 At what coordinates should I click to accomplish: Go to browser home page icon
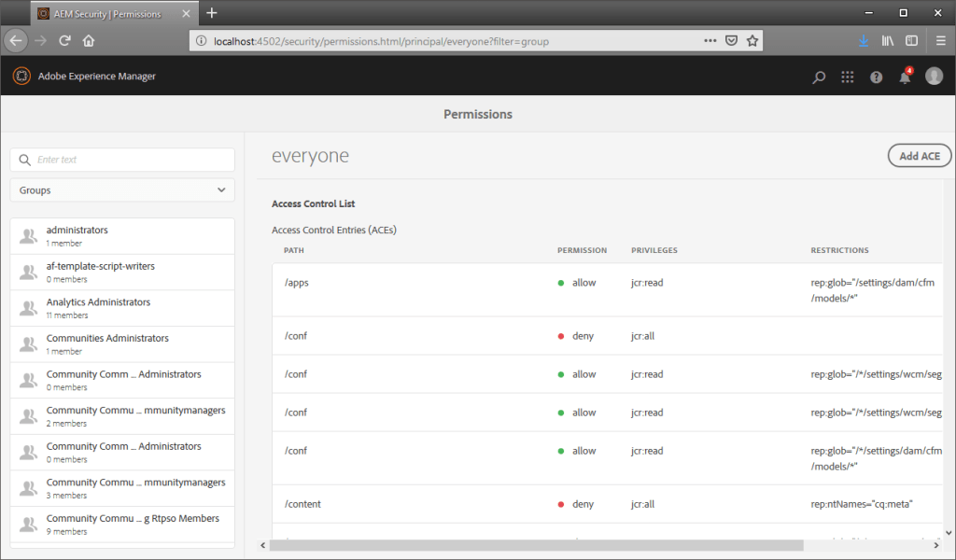[x=89, y=41]
